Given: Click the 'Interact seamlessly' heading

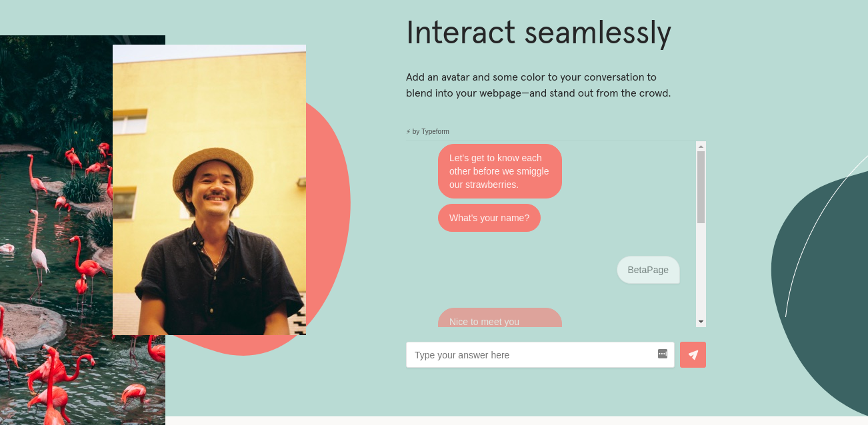Looking at the screenshot, I should 538,33.
